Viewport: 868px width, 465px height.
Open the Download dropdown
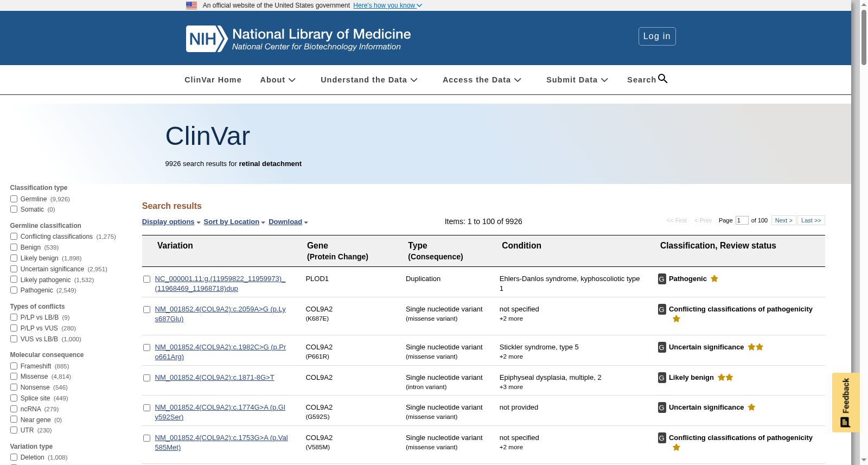coord(288,222)
